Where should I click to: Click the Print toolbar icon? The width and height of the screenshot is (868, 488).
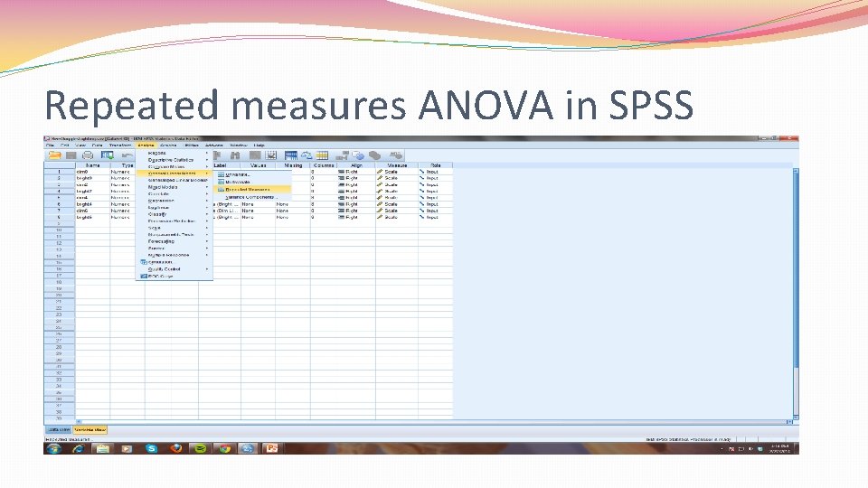[88, 155]
